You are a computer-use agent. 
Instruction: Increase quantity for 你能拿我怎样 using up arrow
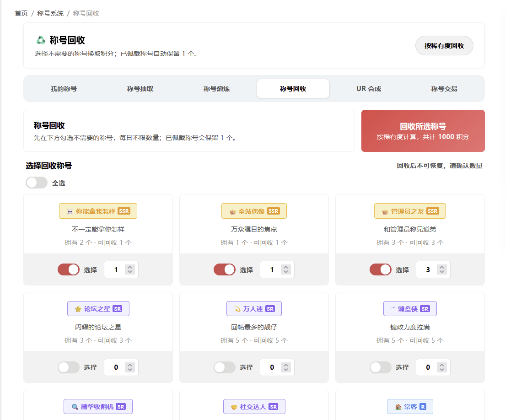pos(130,267)
